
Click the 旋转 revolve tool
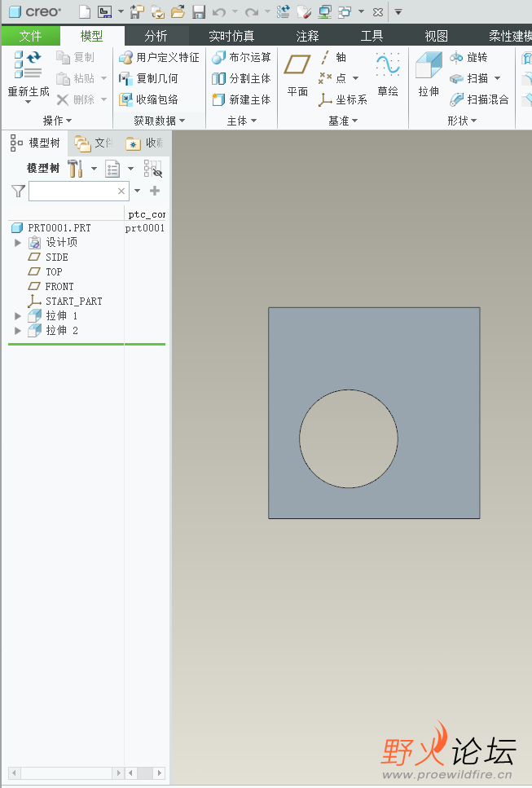468,57
